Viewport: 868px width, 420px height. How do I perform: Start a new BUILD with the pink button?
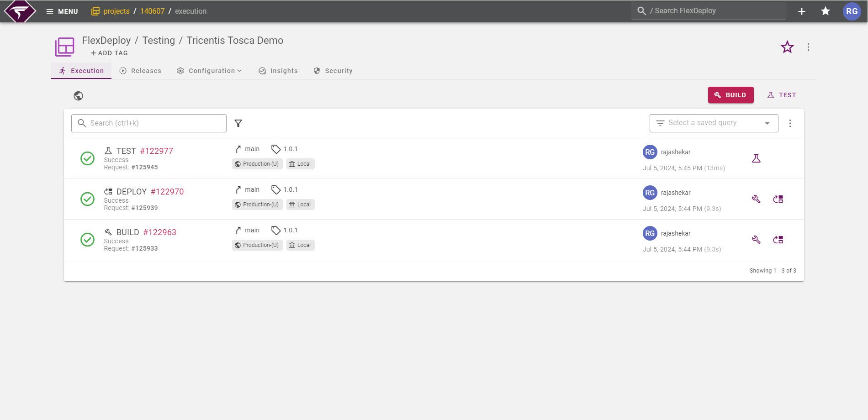[730, 95]
